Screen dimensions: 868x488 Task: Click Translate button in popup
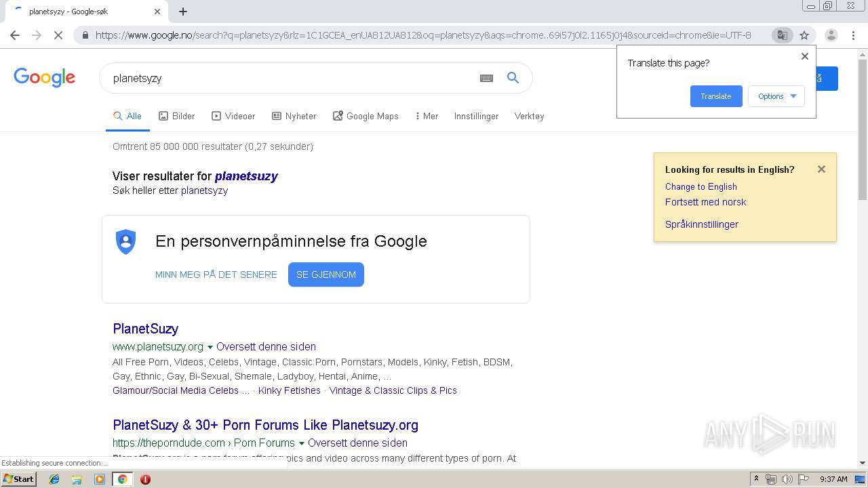click(x=716, y=96)
